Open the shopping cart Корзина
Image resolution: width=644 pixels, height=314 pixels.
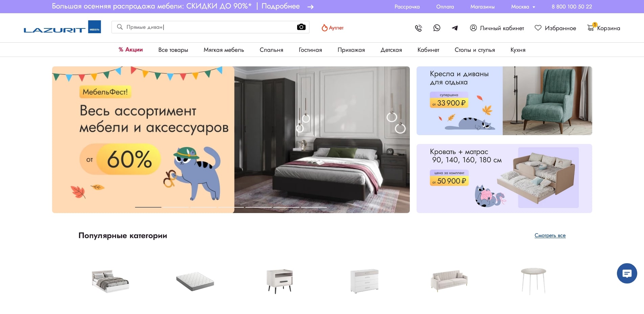coord(604,28)
